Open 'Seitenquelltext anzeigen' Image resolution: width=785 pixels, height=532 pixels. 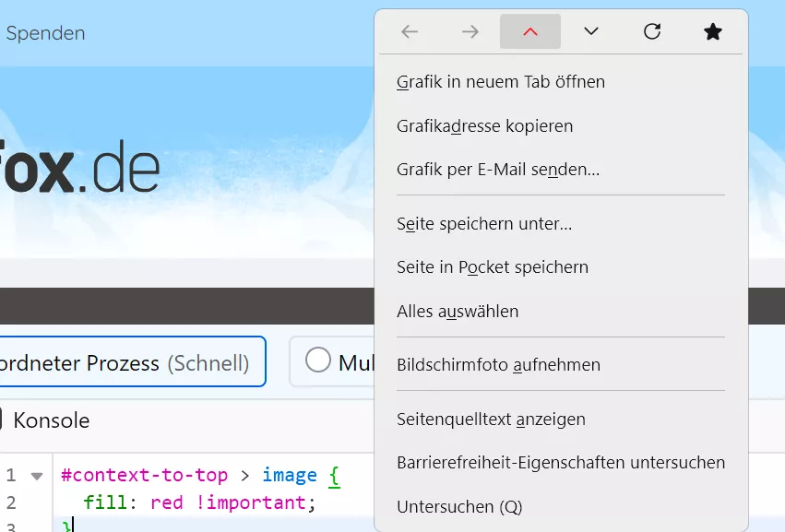point(561,419)
